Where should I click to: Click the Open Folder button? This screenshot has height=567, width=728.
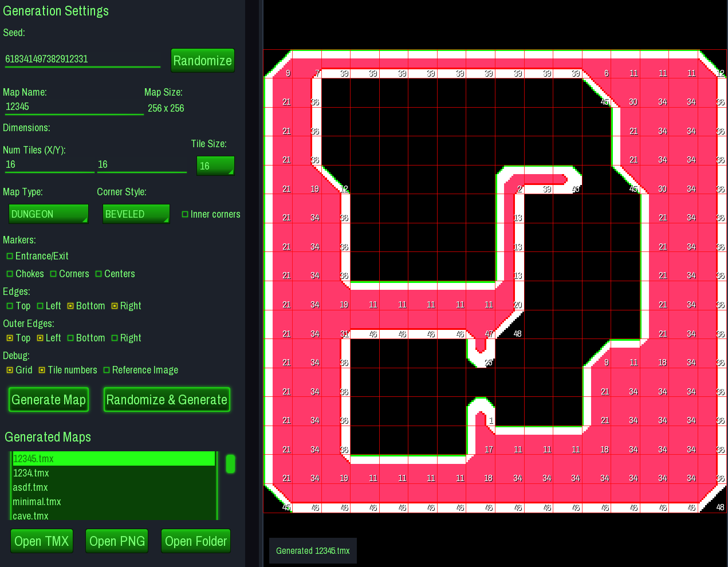click(196, 541)
